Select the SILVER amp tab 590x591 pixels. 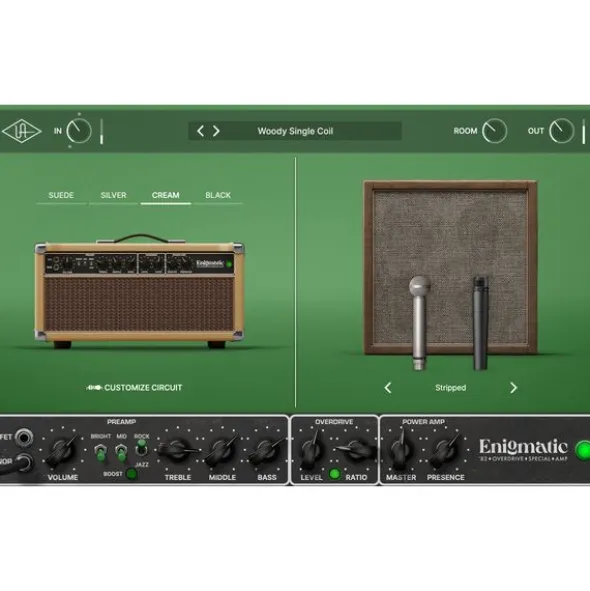click(113, 195)
